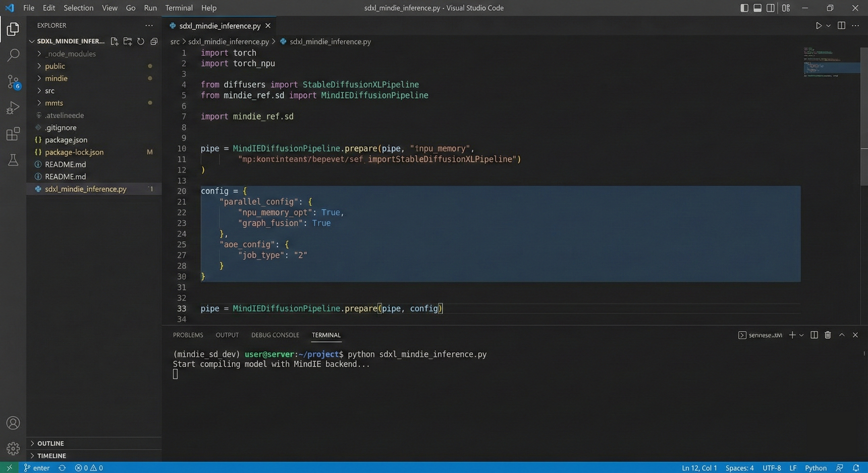Select Python language mode
The image size is (868, 473).
coord(816,468)
